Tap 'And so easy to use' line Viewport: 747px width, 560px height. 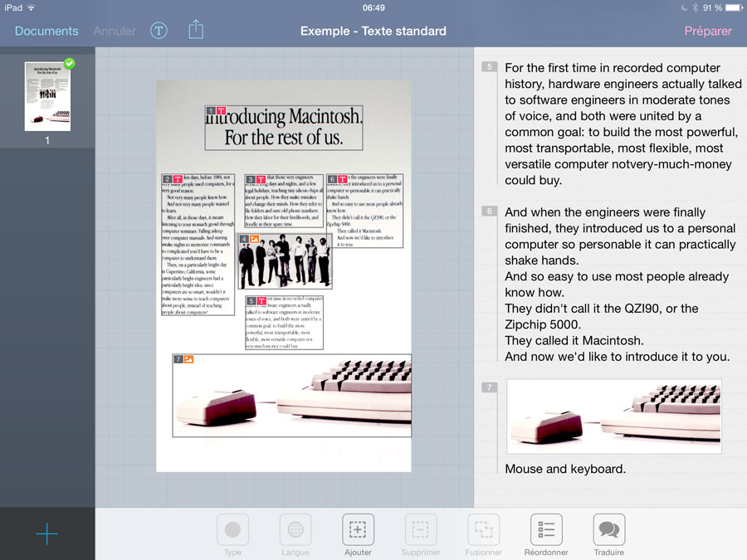[x=617, y=285]
